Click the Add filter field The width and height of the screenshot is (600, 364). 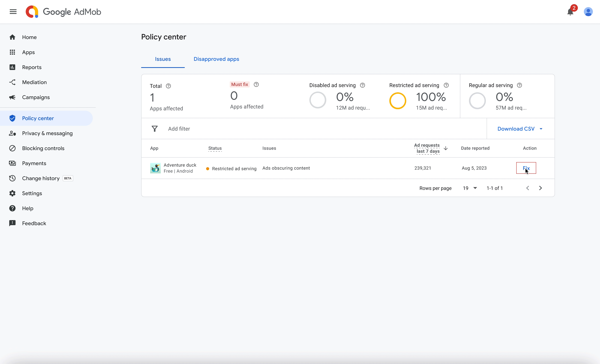[314, 129]
